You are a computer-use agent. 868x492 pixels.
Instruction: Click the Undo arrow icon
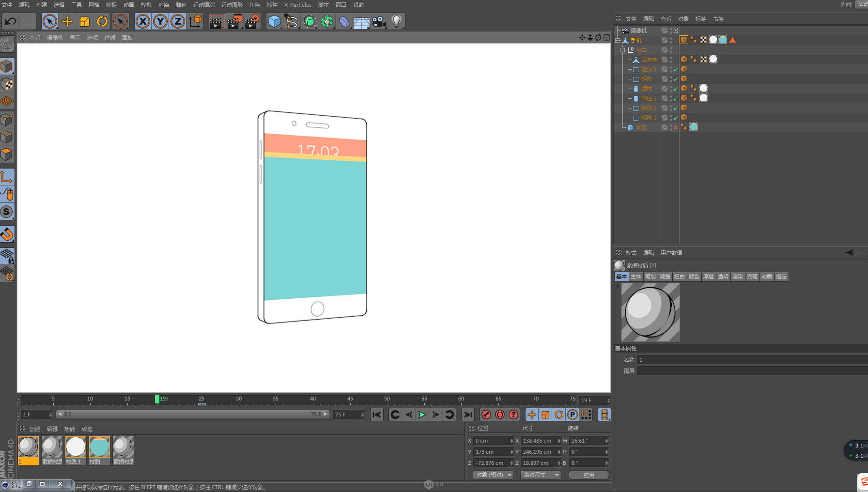point(11,21)
